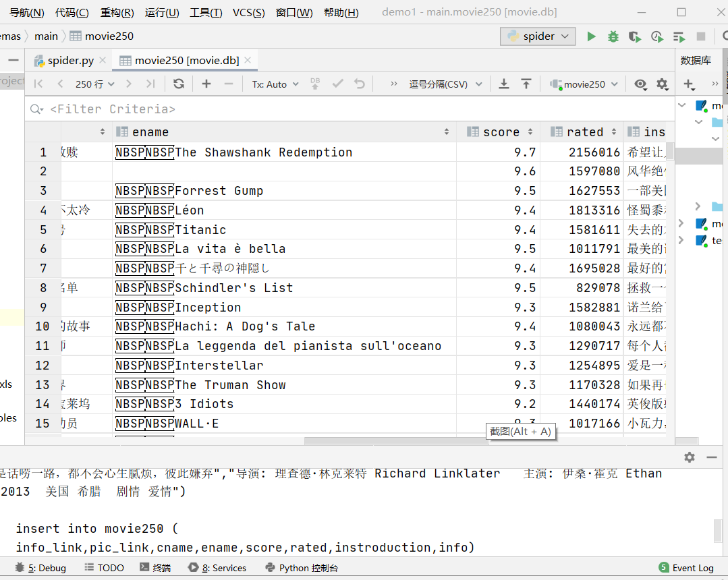
Task: Roll back the transaction
Action: 360,84
